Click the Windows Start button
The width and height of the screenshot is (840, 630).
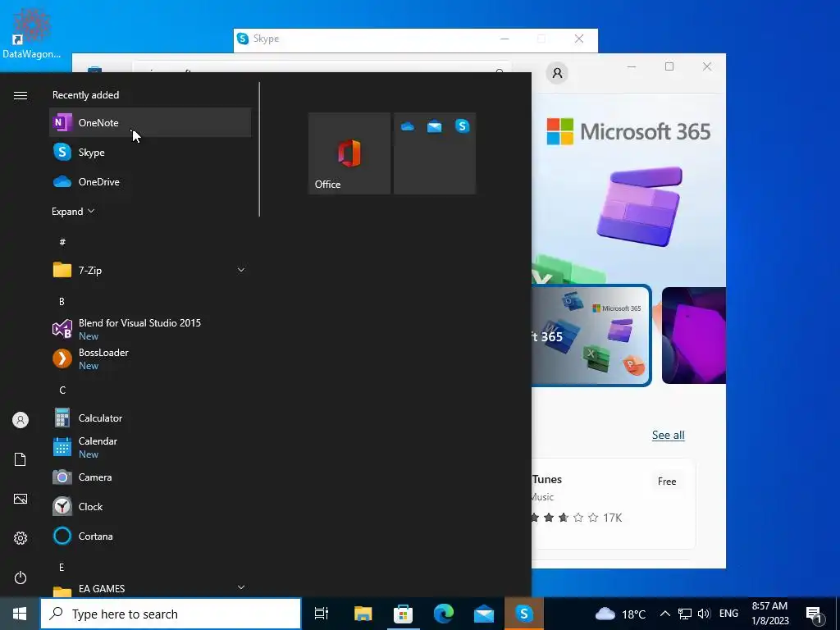20,614
